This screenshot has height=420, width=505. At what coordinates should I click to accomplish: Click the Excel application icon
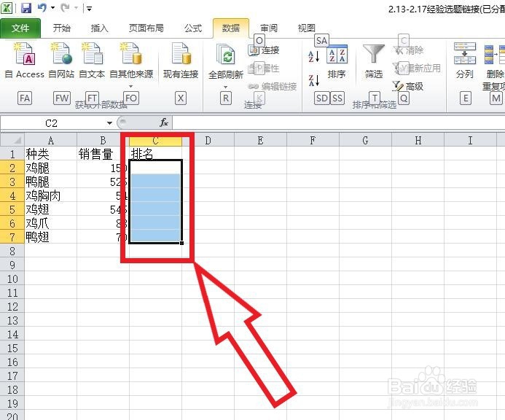pyautogui.click(x=7, y=8)
